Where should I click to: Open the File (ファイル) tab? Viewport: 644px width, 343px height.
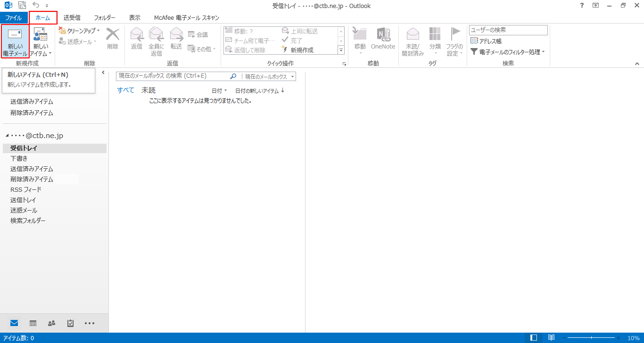point(14,17)
